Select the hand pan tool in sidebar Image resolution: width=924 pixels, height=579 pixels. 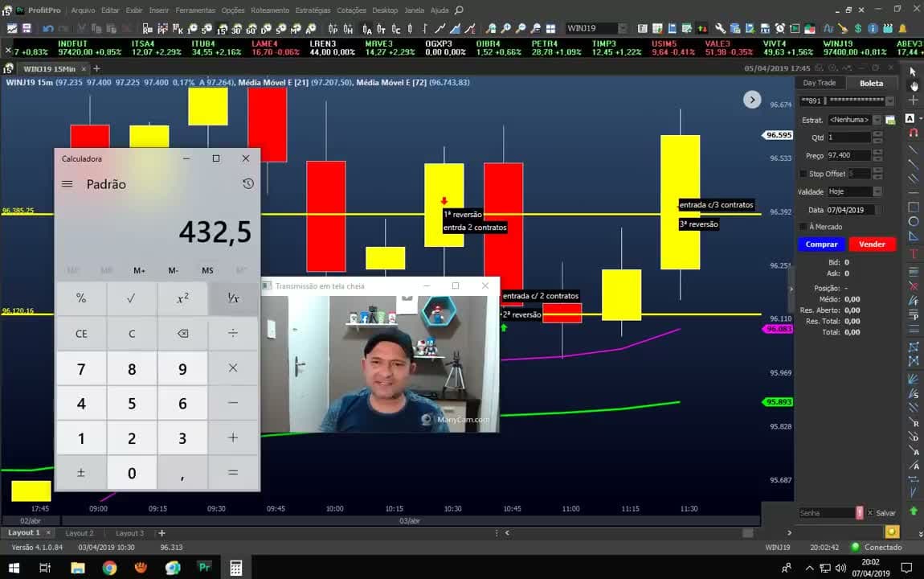point(913,86)
